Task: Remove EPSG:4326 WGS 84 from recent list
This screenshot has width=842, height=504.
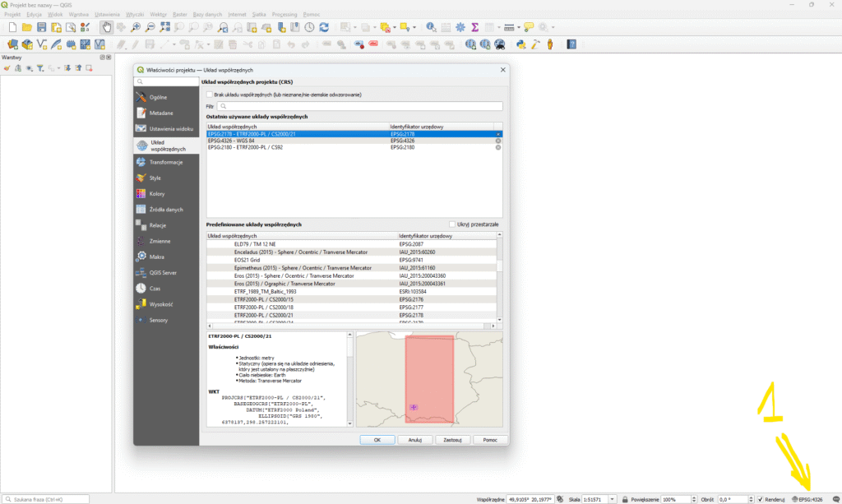Action: coord(497,141)
